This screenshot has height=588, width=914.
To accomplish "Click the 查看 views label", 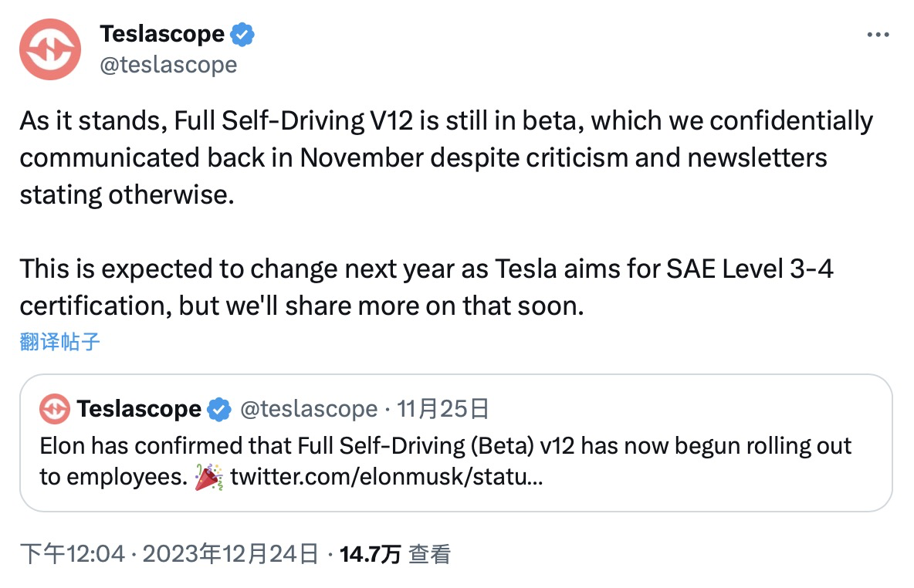I will (429, 553).
